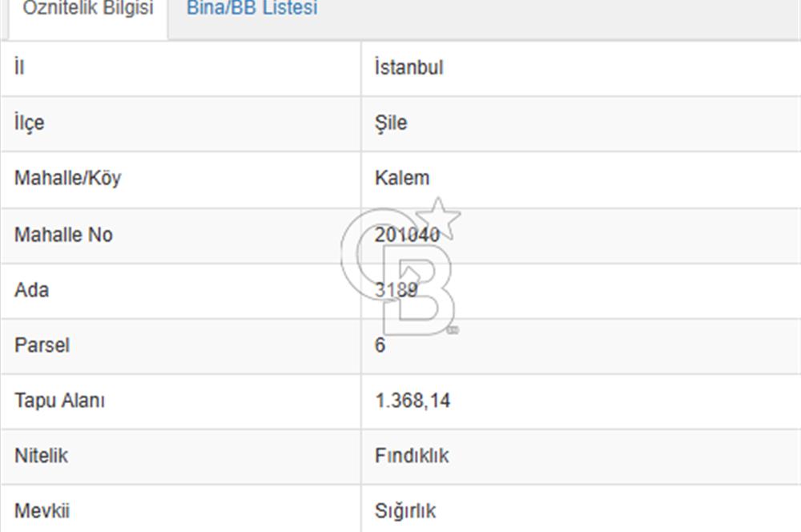Select Mahalle No value 201040
Image resolution: width=801 pixels, height=532 pixels.
(x=407, y=235)
